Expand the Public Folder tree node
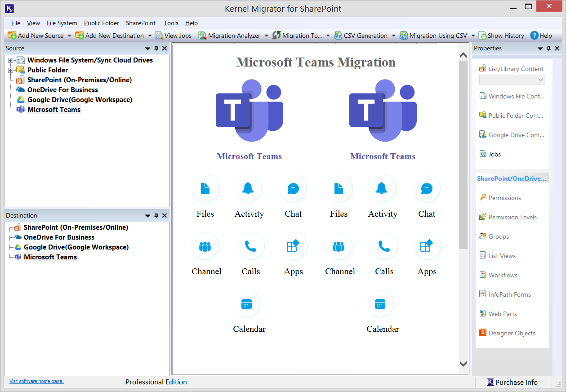This screenshot has height=392, width=566. tap(10, 70)
